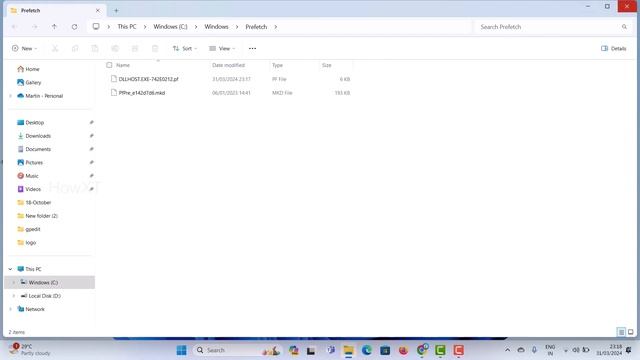
Task: Open the weather widget on taskbar
Action: [30, 350]
